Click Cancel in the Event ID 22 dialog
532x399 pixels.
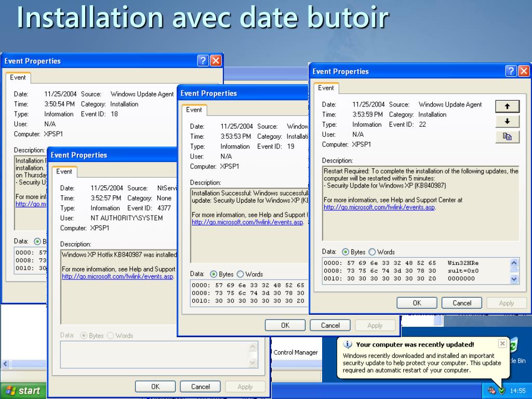462,303
